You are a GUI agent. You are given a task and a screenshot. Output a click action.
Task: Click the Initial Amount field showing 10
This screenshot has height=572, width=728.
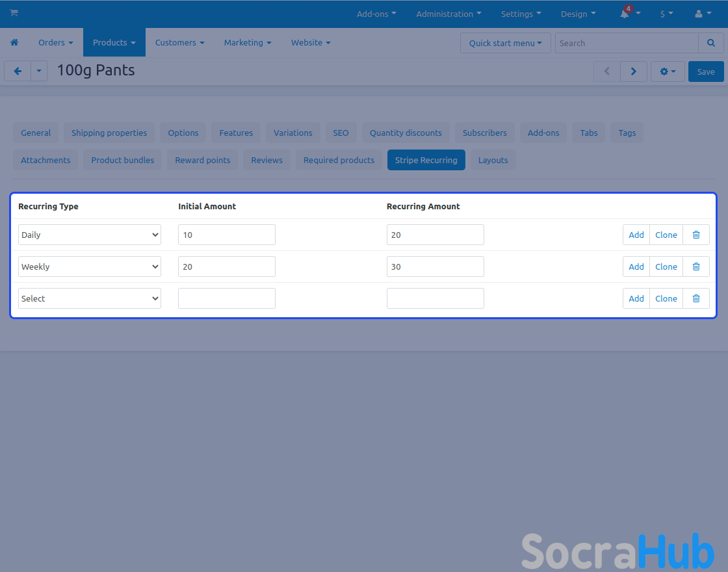[x=226, y=235]
